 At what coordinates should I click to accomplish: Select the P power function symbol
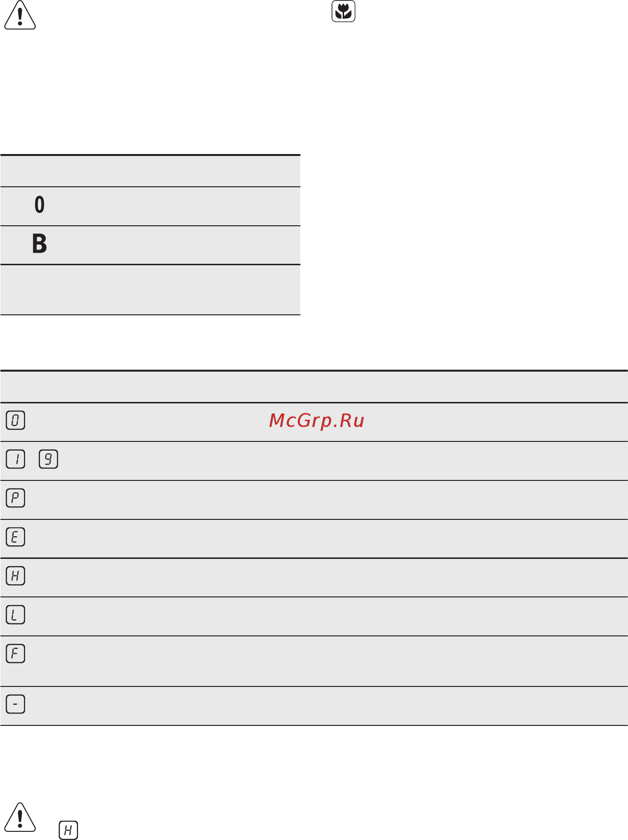[15, 498]
